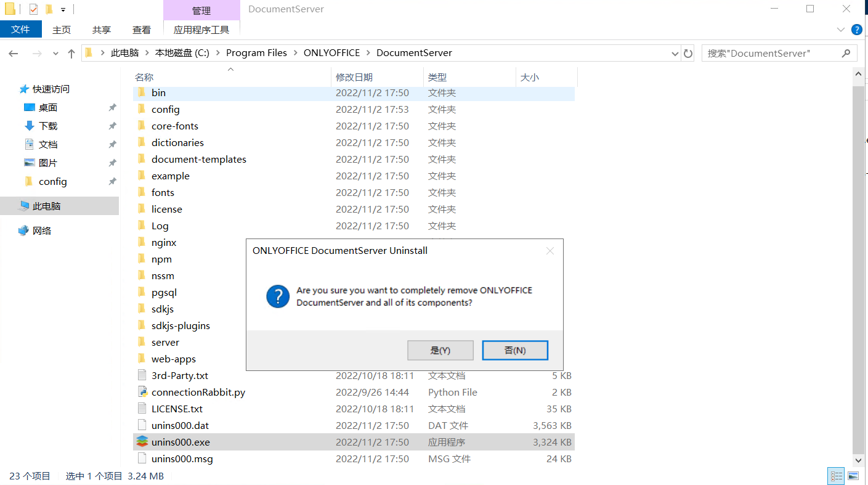Open 图片 in the navigation pane
Image resolution: width=868 pixels, height=485 pixels.
[47, 163]
